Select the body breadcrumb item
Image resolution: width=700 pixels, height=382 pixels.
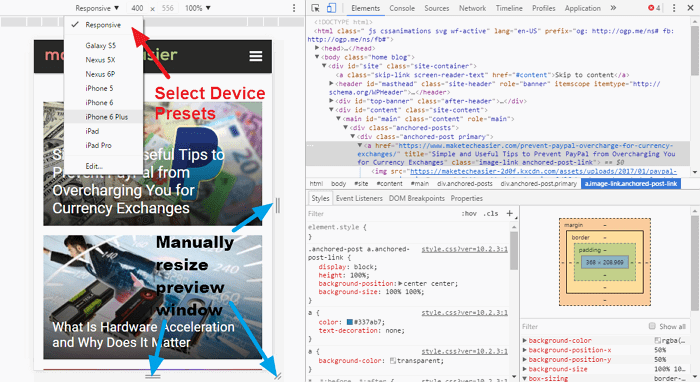pos(338,183)
